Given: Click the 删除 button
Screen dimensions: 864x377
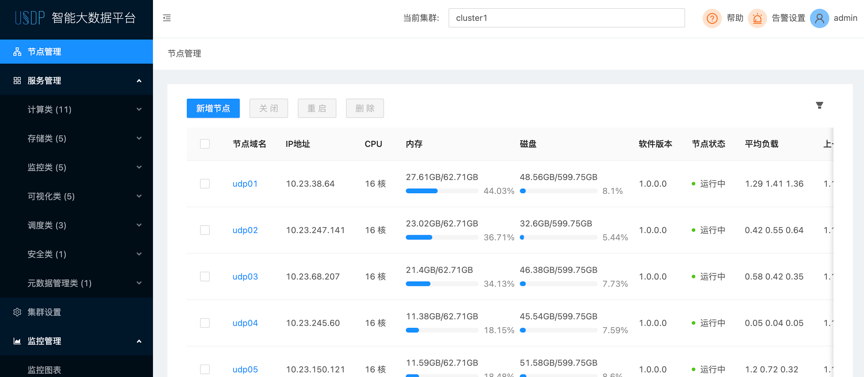Looking at the screenshot, I should [365, 109].
